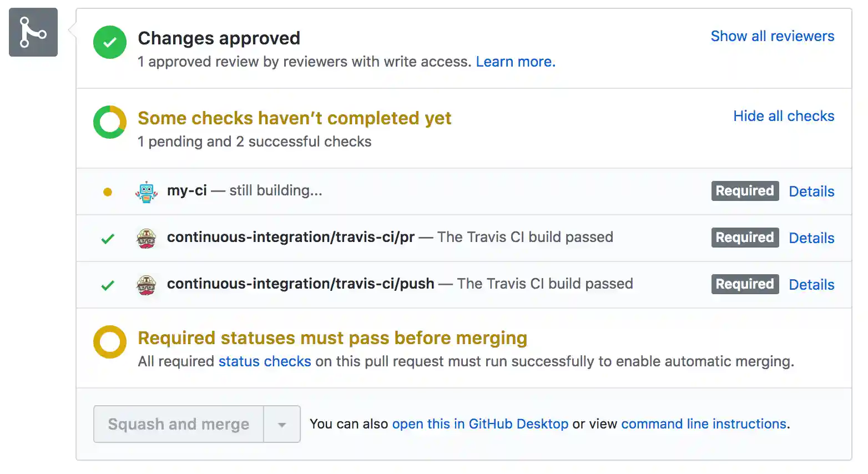Click the Travis CI avatar beside travis-ci/pr
This screenshot has height=474, width=868.
[146, 238]
